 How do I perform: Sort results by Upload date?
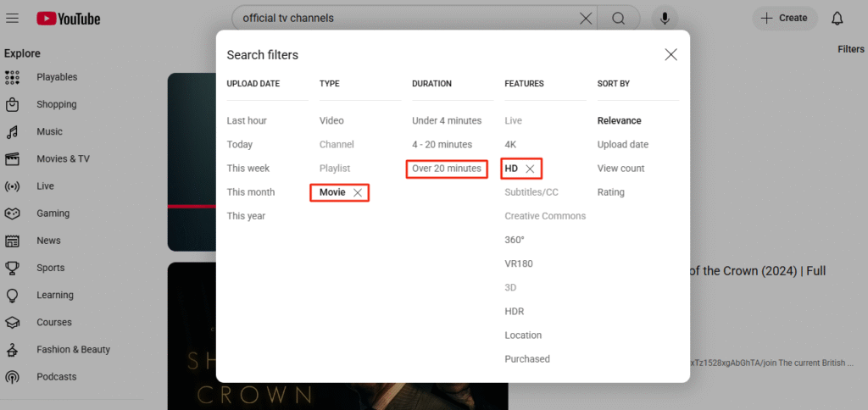click(623, 145)
